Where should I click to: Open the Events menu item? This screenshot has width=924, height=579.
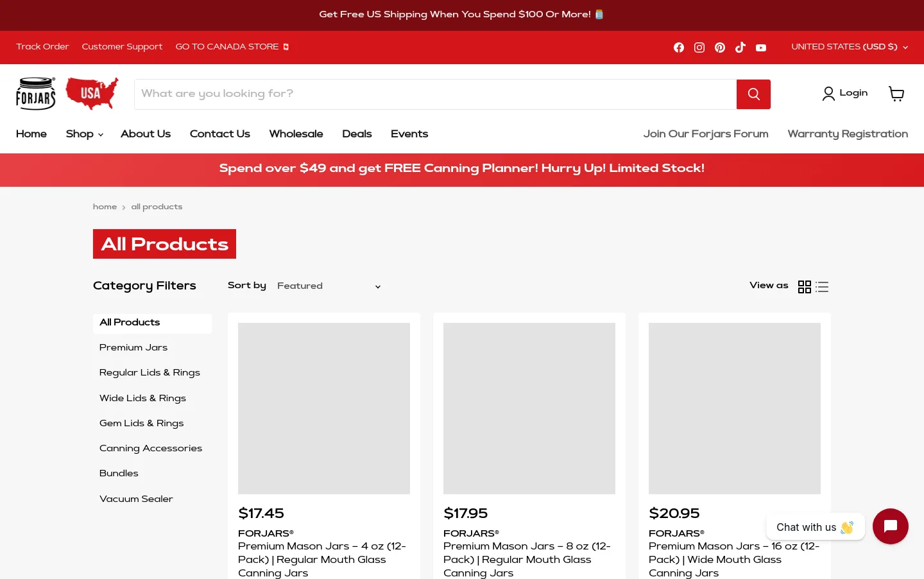409,134
